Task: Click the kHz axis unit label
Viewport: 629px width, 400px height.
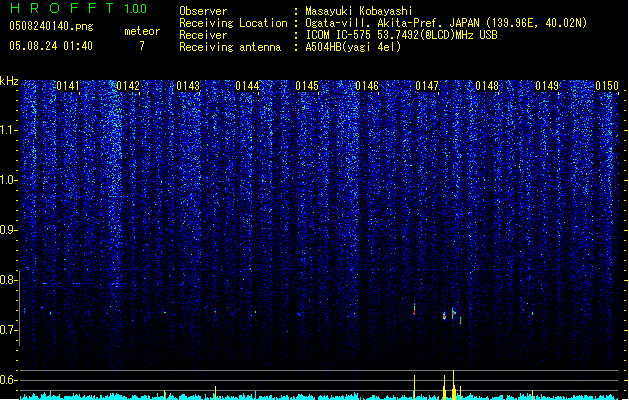Action: pos(9,81)
